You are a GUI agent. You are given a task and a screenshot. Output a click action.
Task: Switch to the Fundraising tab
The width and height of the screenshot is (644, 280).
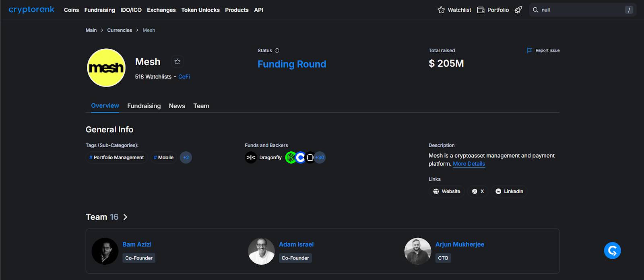[144, 106]
